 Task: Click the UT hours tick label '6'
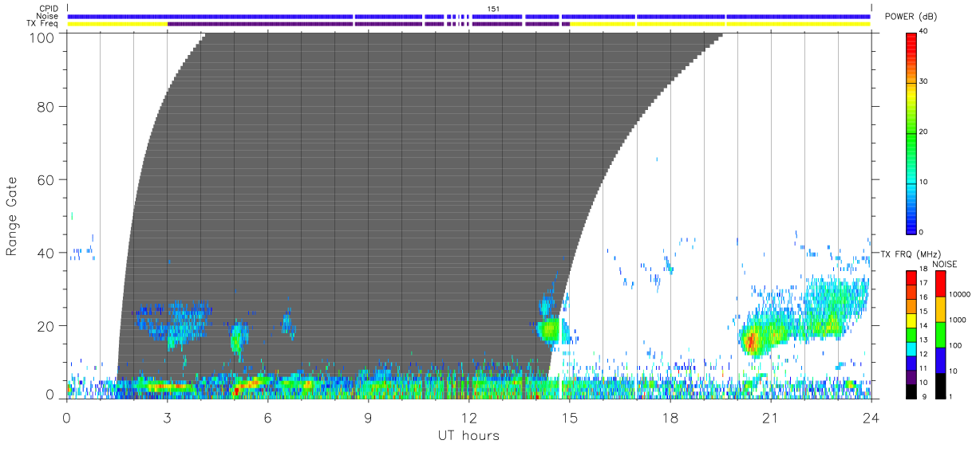[x=267, y=418]
